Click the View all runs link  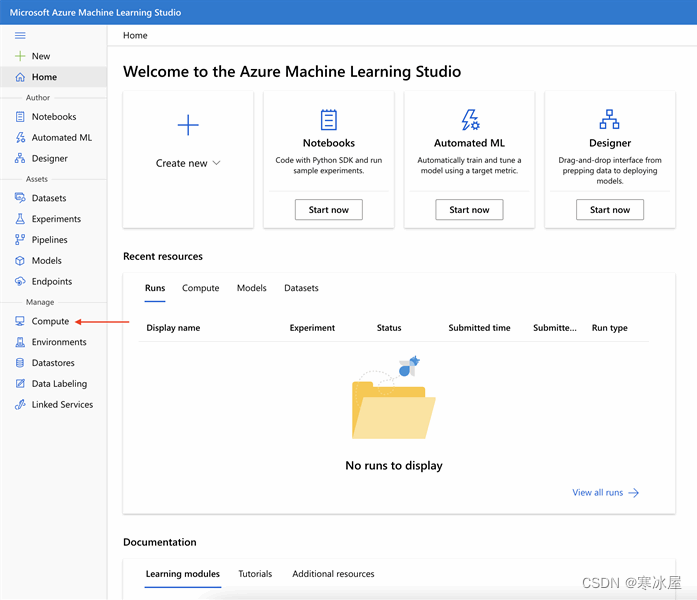click(597, 492)
